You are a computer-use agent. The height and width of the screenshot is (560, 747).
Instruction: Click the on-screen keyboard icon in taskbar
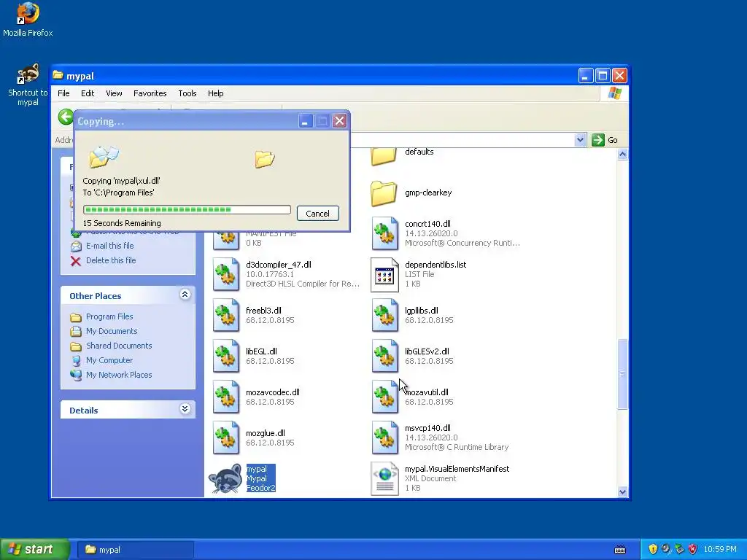[x=620, y=550]
